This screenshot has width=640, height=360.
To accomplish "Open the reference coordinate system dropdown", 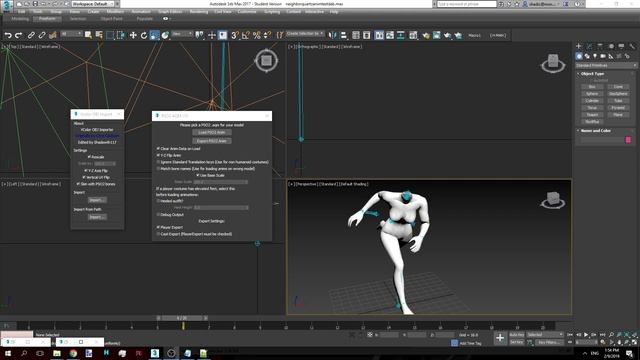I will click(x=182, y=34).
